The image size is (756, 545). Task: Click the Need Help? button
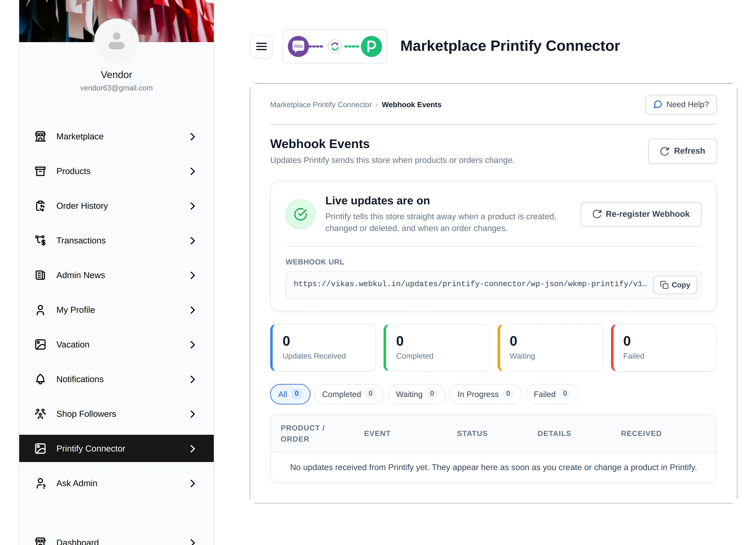pyautogui.click(x=681, y=105)
